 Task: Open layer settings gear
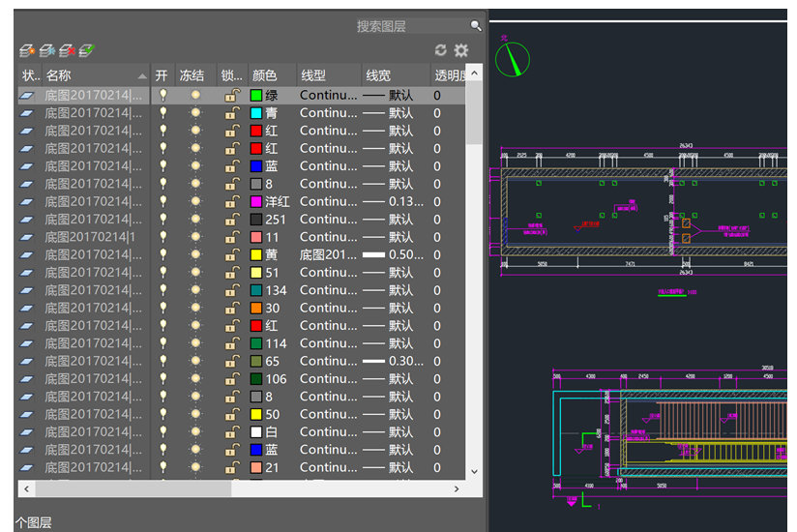point(461,49)
